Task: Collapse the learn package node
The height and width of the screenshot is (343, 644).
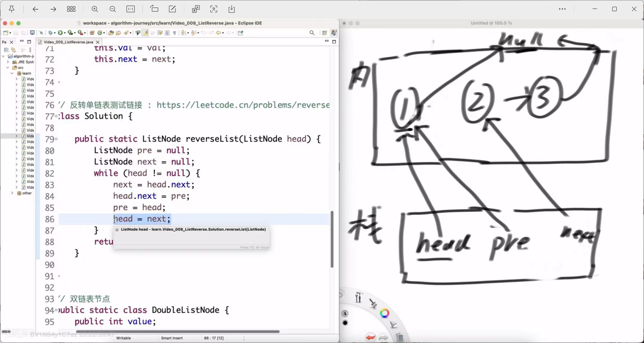Action: [x=12, y=73]
